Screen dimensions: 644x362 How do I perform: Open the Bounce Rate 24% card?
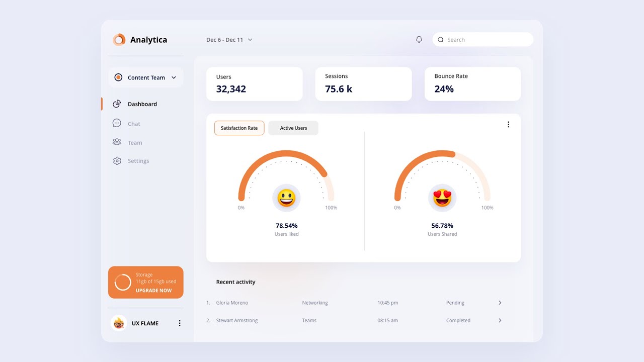(473, 84)
